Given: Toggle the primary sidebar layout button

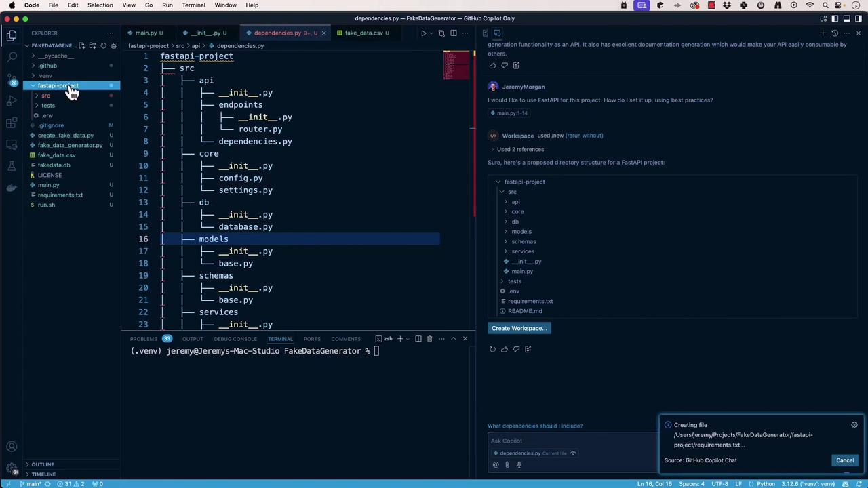Looking at the screenshot, I should [835, 18].
